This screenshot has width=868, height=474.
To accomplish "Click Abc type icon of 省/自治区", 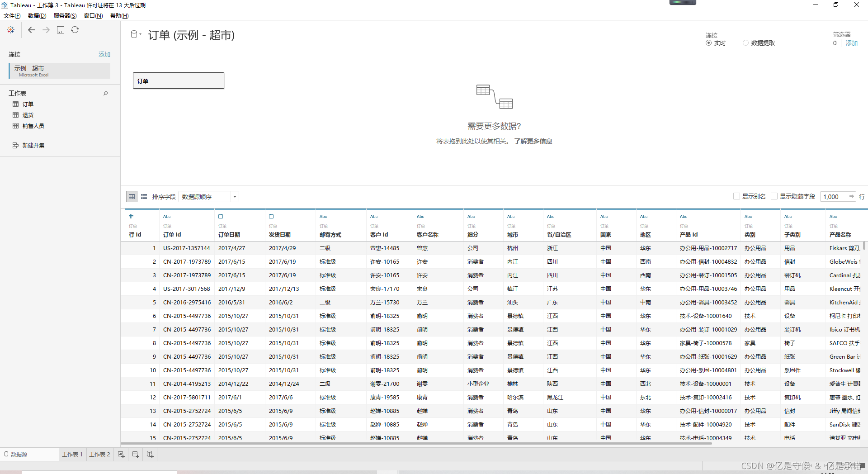I will pyautogui.click(x=551, y=216).
